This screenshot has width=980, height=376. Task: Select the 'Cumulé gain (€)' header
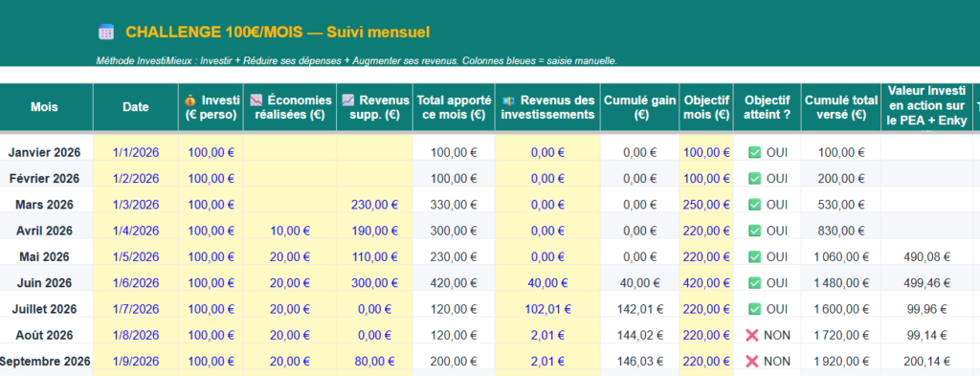(640, 107)
